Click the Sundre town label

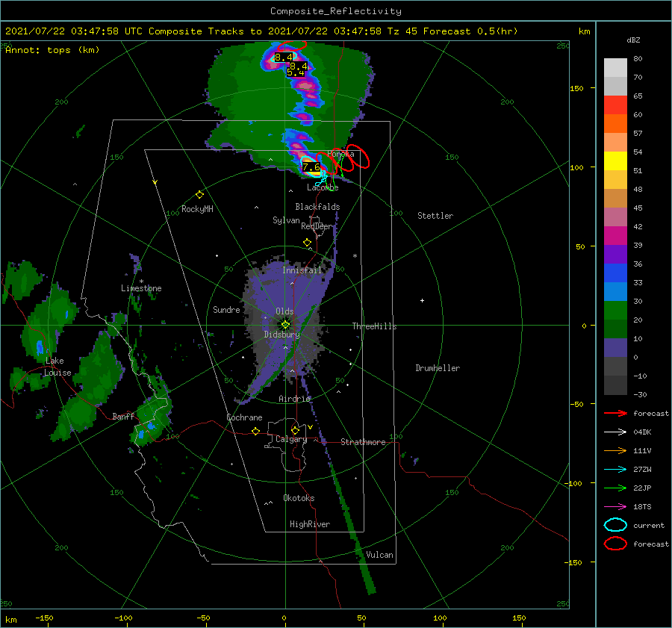coord(226,309)
